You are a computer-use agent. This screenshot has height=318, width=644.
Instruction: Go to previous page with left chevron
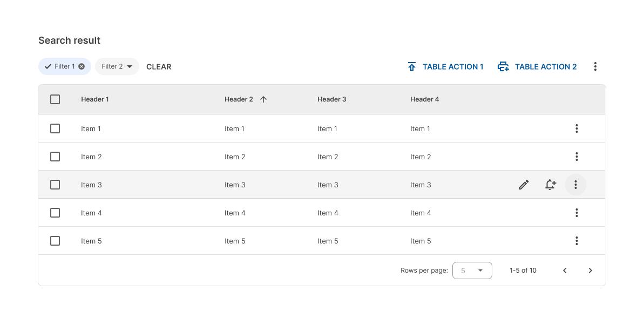tap(565, 270)
